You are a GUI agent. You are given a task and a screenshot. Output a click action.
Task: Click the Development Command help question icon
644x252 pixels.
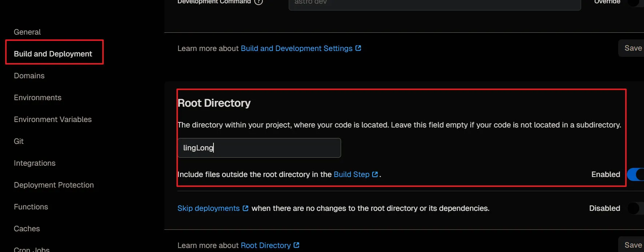click(x=259, y=2)
